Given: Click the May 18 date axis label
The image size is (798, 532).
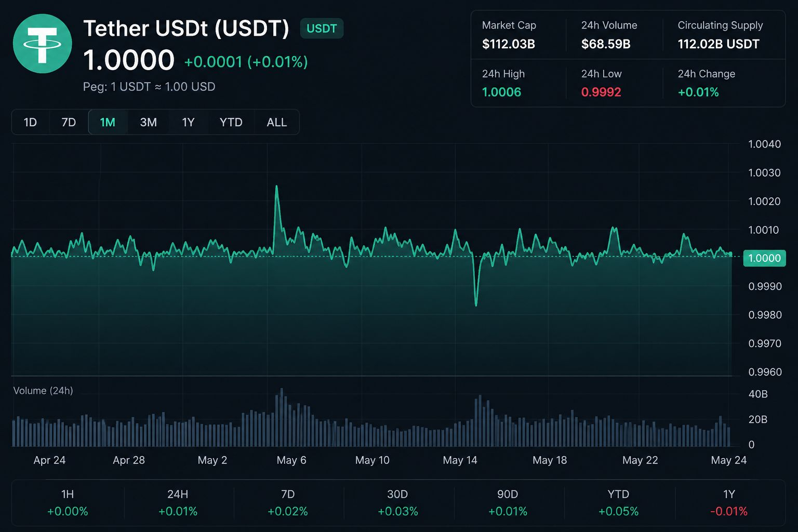Looking at the screenshot, I should click(x=550, y=460).
